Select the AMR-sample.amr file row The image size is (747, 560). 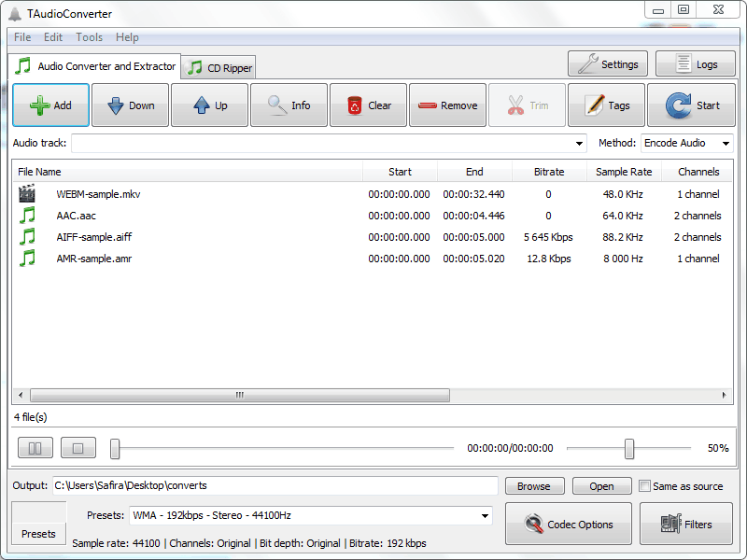click(x=373, y=259)
